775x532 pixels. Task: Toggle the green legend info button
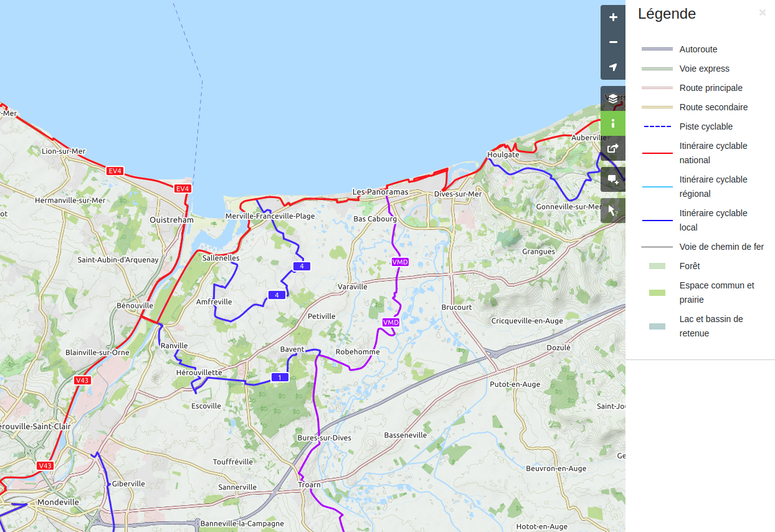(613, 123)
